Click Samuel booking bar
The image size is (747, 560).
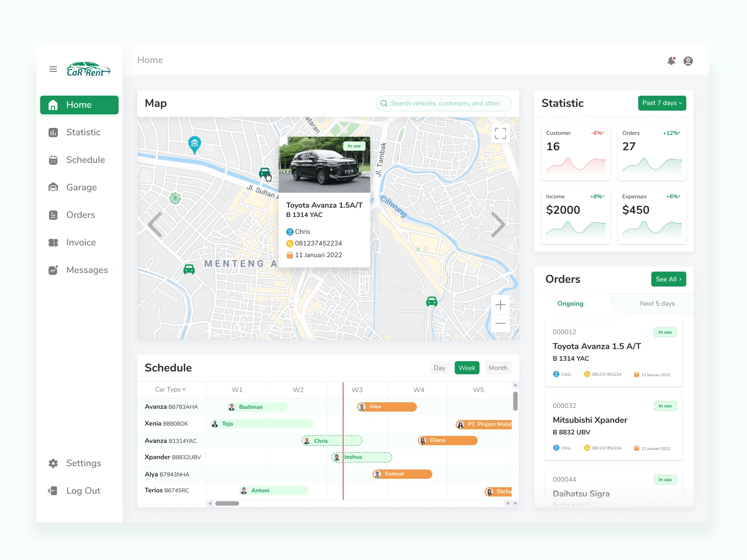[402, 474]
